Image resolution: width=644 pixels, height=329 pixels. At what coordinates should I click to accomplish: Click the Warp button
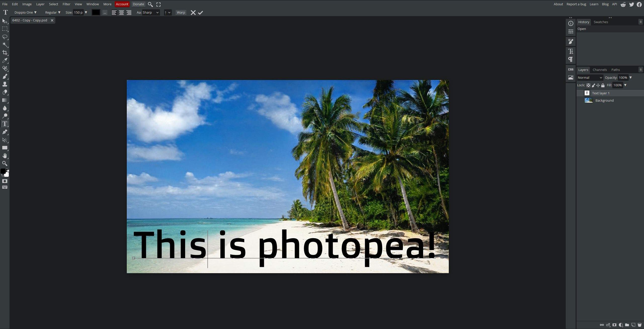point(181,12)
